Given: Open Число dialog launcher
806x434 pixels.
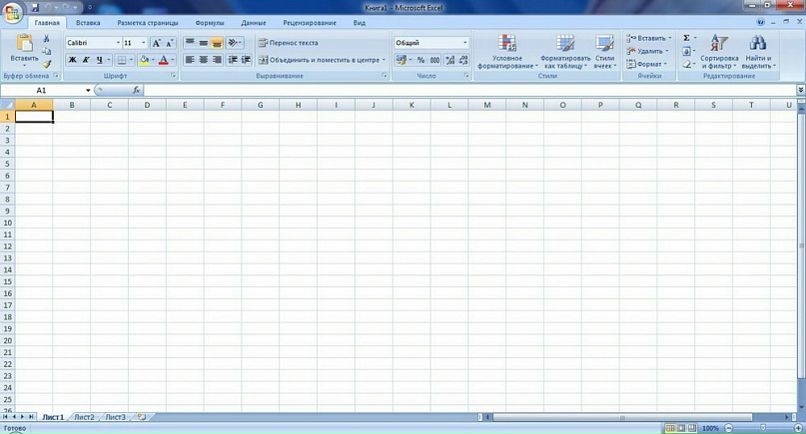Looking at the screenshot, I should pyautogui.click(x=467, y=76).
